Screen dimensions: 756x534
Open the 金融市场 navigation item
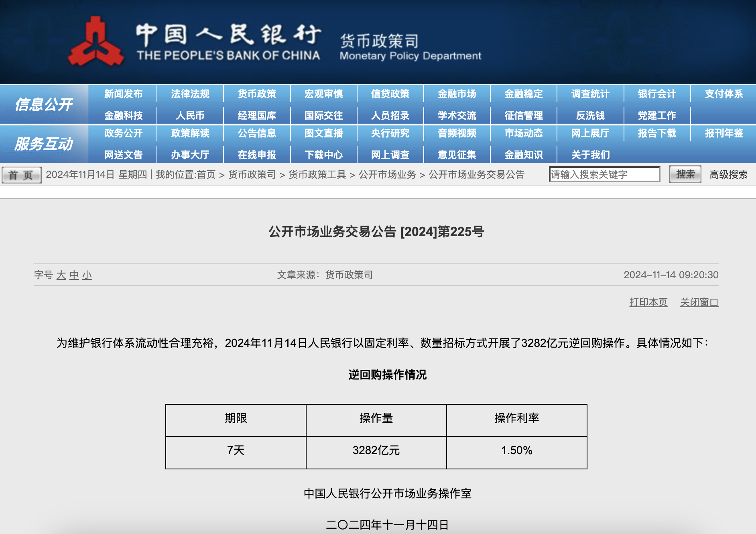pyautogui.click(x=457, y=94)
